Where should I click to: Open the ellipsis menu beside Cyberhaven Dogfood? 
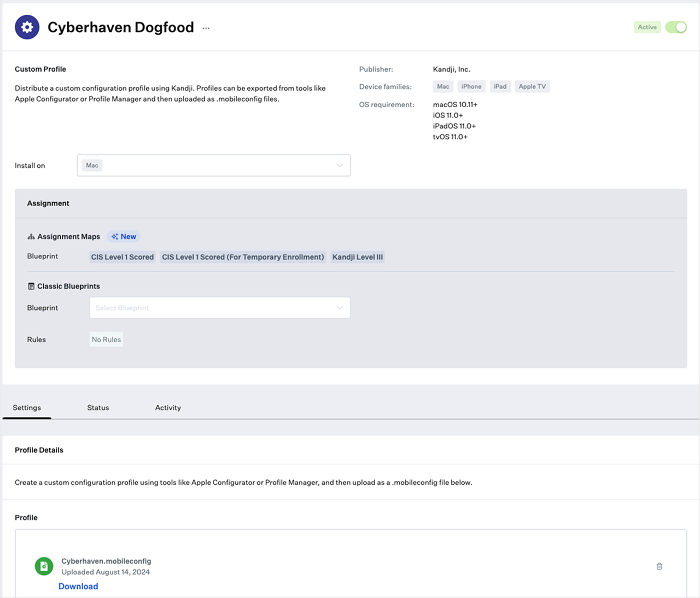coord(206,28)
